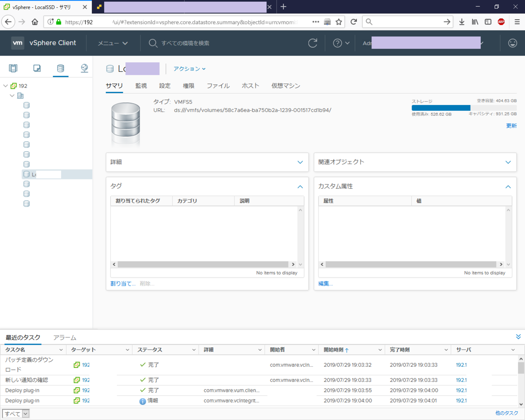Go back in browser history

[9, 22]
